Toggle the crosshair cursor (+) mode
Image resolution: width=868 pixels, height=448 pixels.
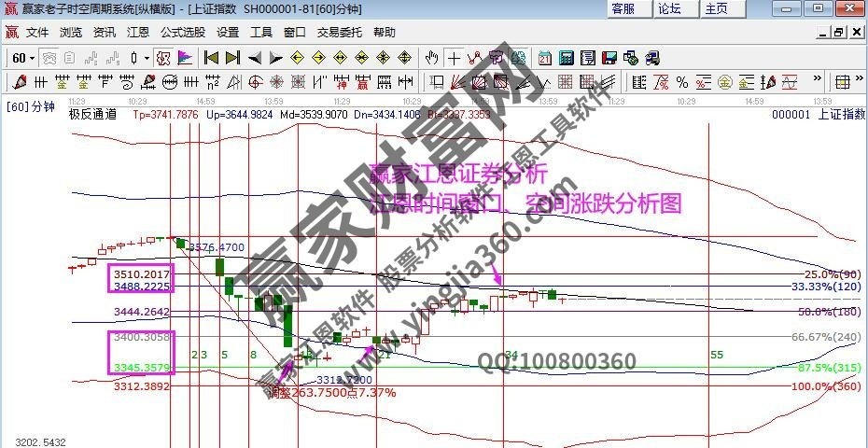click(454, 58)
